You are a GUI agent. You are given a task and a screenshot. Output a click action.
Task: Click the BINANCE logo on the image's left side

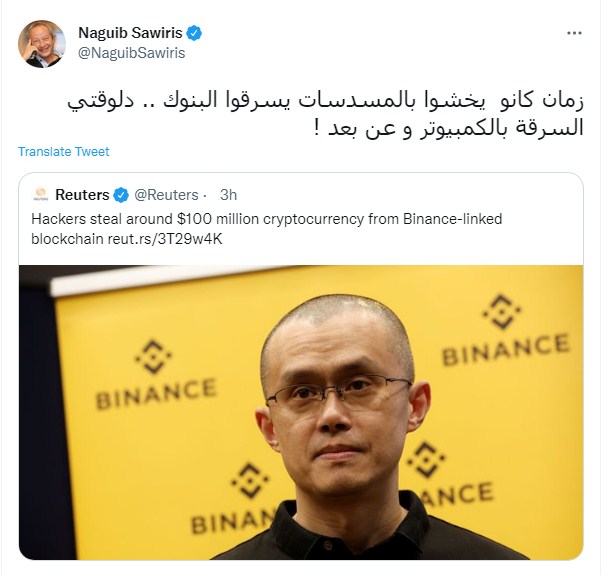point(155,374)
